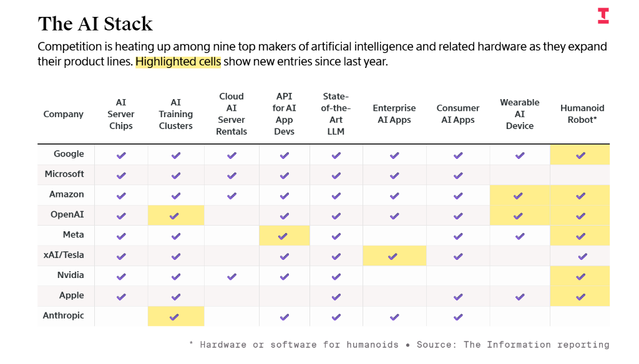
Task: Click the Humanoid Robot column header
Action: point(582,114)
